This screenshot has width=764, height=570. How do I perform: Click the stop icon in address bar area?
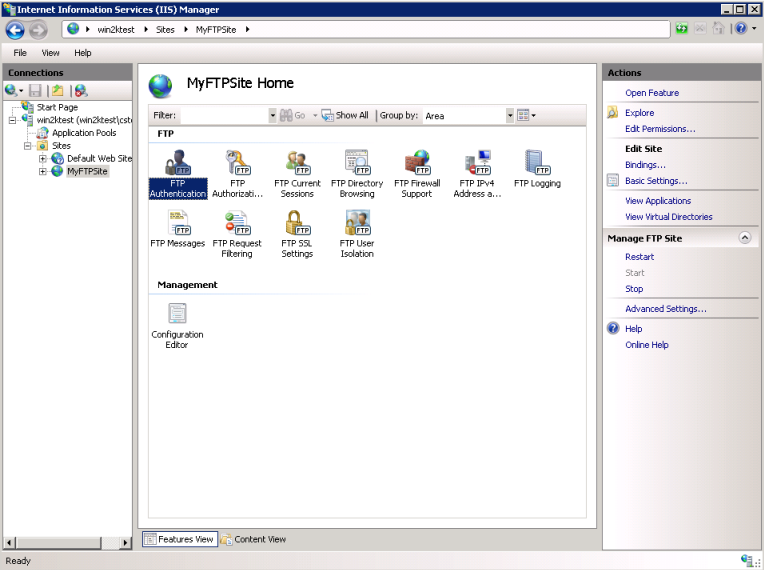[700, 29]
